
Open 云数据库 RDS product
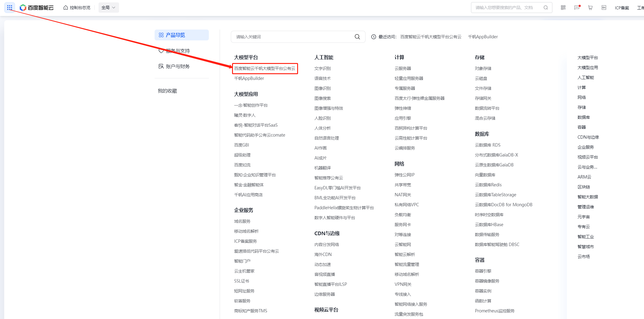(488, 145)
